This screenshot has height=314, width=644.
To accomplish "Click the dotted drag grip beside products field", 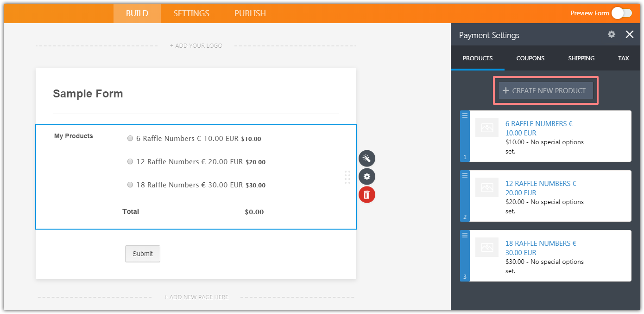I will tap(347, 177).
